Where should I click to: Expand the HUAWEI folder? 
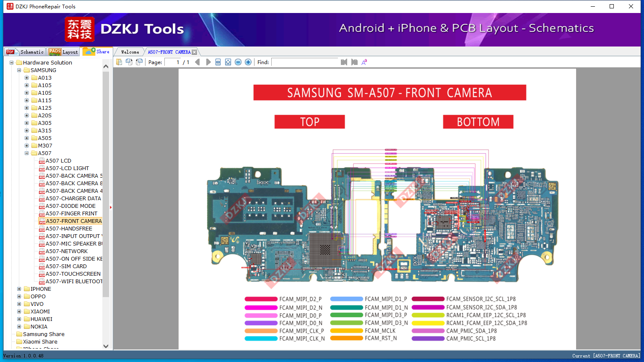[19, 319]
